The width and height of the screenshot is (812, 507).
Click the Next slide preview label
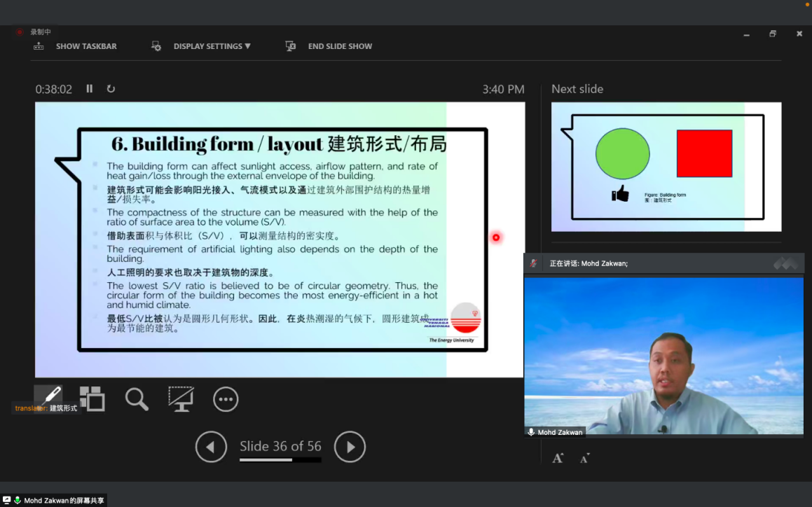click(576, 89)
